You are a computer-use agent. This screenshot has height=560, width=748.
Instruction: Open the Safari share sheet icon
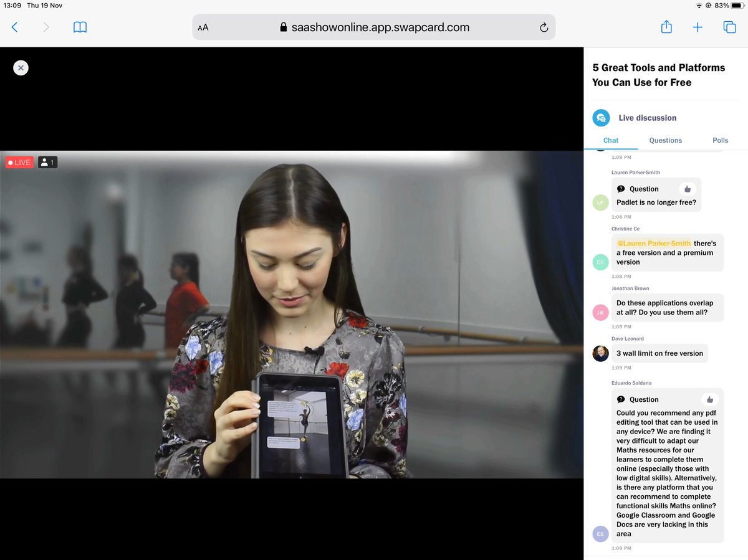point(666,27)
